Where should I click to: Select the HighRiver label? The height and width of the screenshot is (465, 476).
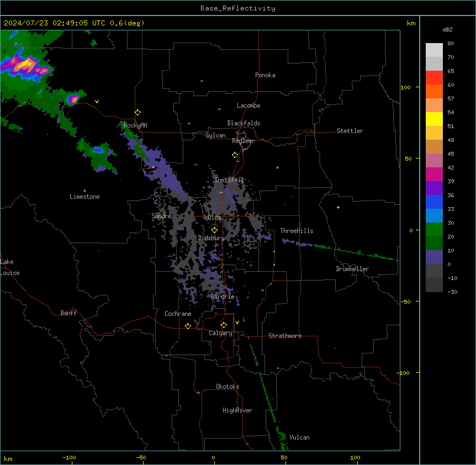coord(237,410)
